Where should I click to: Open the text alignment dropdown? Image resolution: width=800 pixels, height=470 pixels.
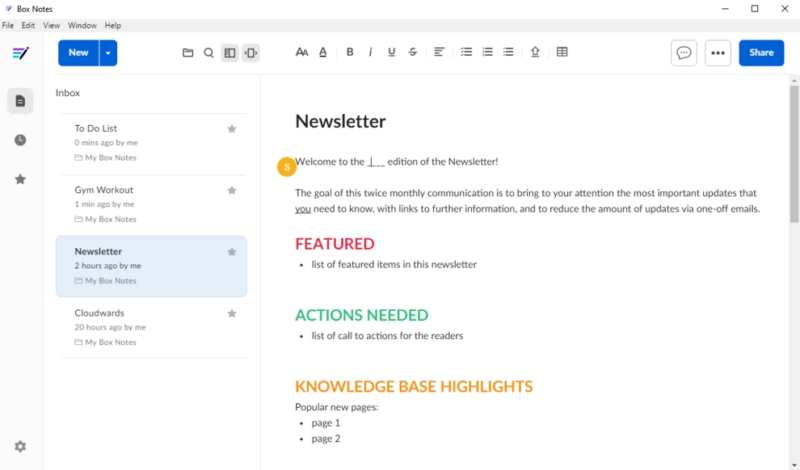coord(439,53)
